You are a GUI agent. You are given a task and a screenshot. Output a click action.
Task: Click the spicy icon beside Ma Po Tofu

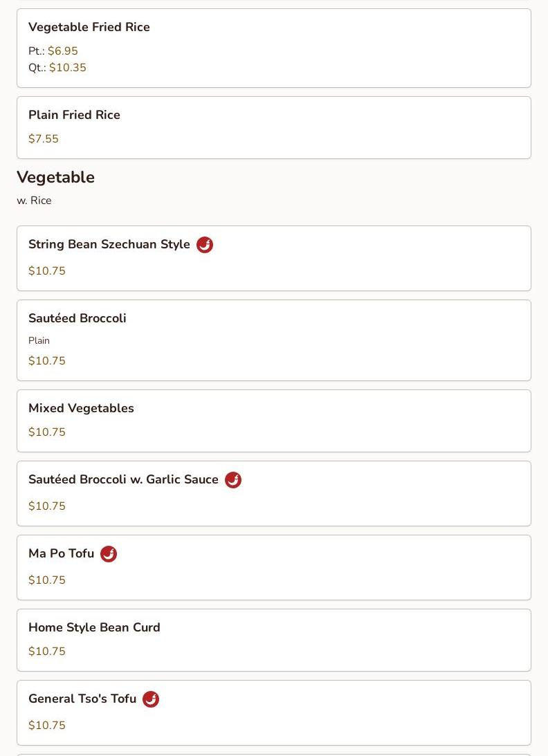pos(109,554)
